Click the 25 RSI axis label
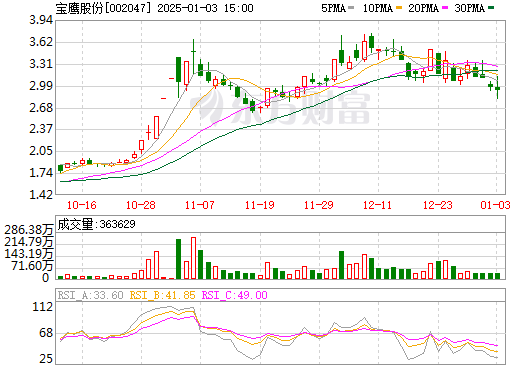 tap(46, 359)
